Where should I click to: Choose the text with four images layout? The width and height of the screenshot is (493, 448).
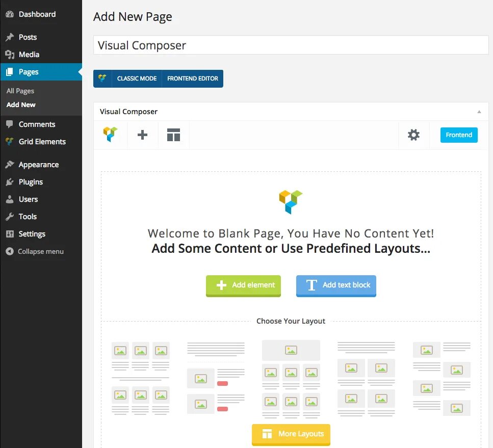[366, 379]
